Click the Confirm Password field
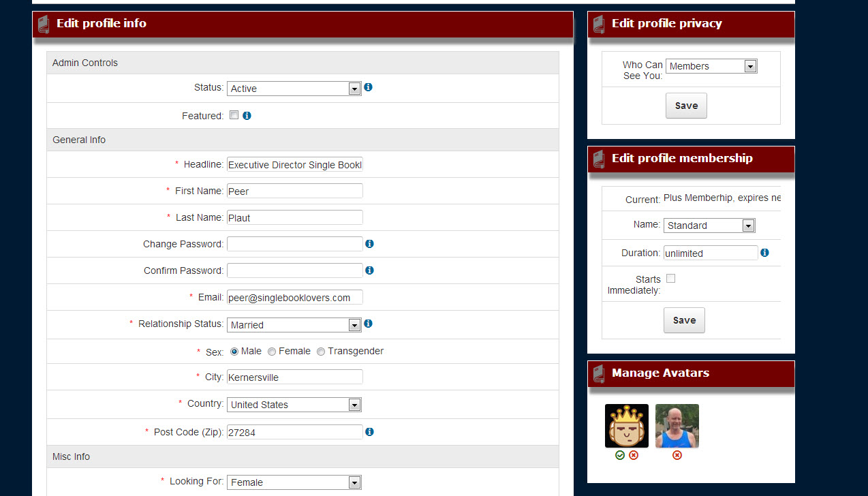868x496 pixels. pyautogui.click(x=294, y=270)
